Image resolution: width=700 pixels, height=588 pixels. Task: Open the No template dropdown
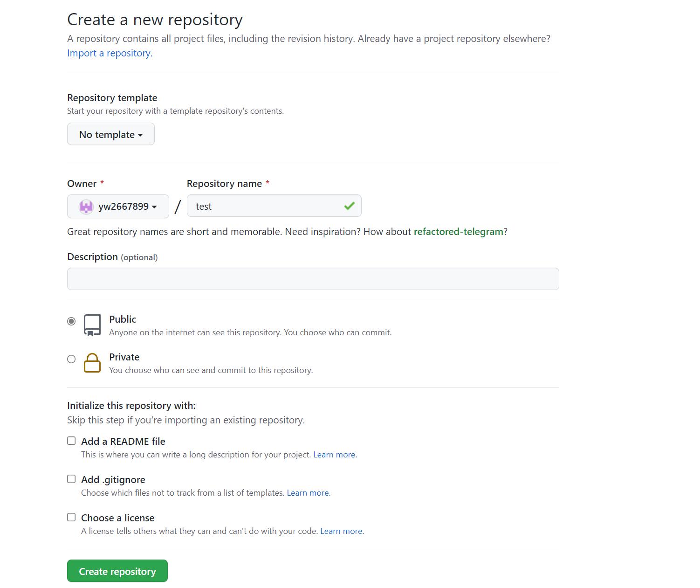click(x=110, y=134)
